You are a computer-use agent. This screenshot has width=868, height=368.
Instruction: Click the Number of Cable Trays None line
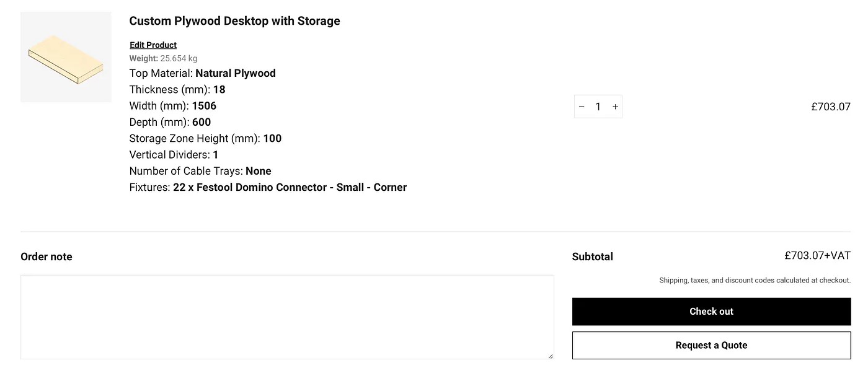200,171
